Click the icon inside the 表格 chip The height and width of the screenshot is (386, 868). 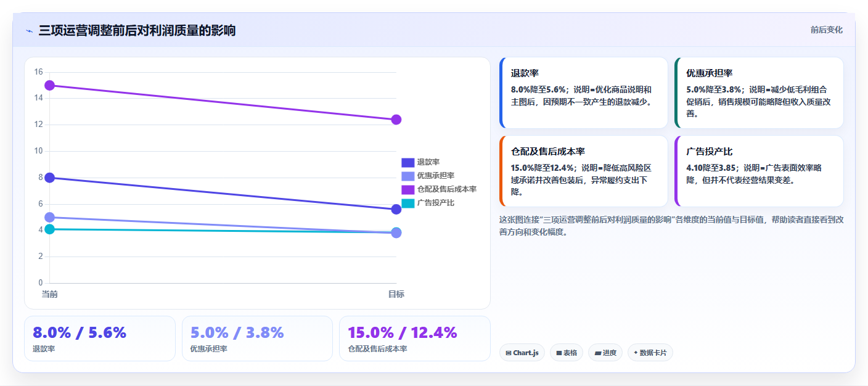559,353
